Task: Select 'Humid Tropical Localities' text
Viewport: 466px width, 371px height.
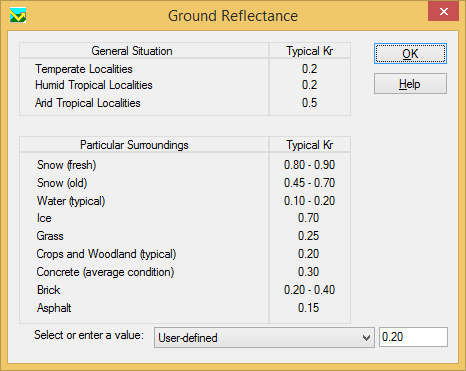Action: [94, 85]
